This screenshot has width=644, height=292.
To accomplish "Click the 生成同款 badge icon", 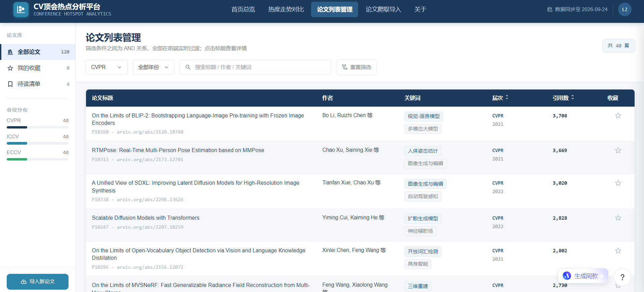I will click(567, 276).
